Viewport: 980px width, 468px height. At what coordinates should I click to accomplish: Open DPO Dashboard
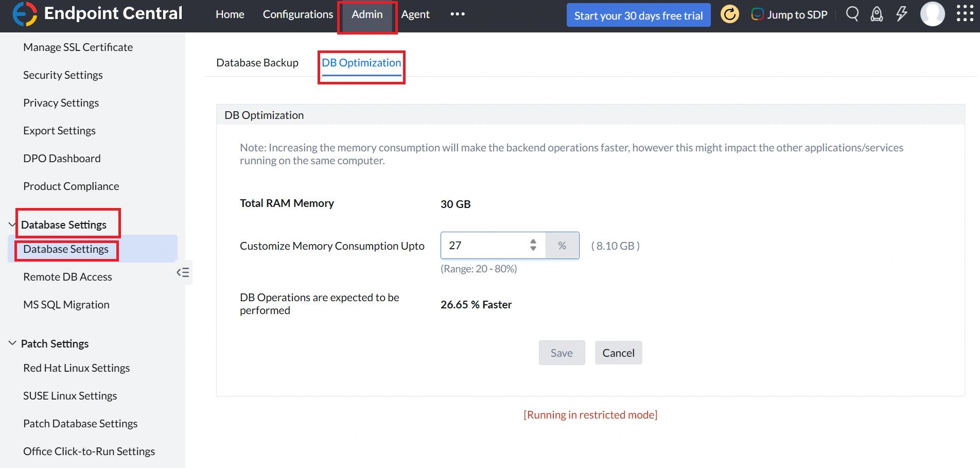click(62, 159)
